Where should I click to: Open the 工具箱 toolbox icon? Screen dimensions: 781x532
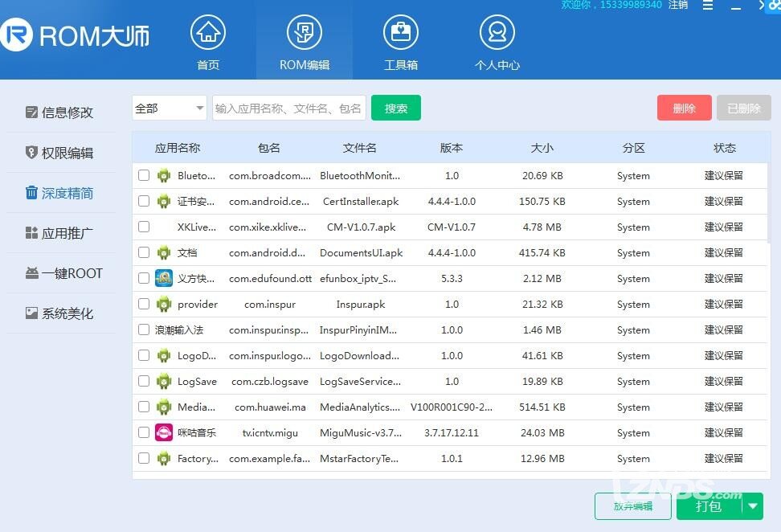point(400,32)
